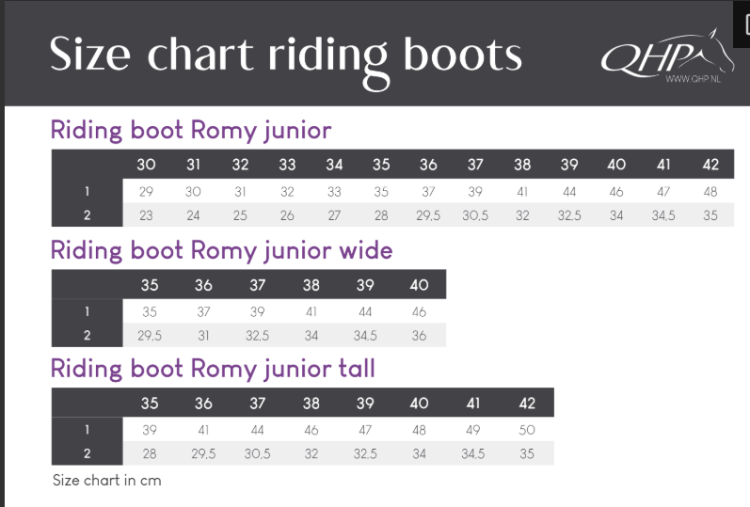Select 30,5 under size 37 in Romy junior

[x=475, y=215]
